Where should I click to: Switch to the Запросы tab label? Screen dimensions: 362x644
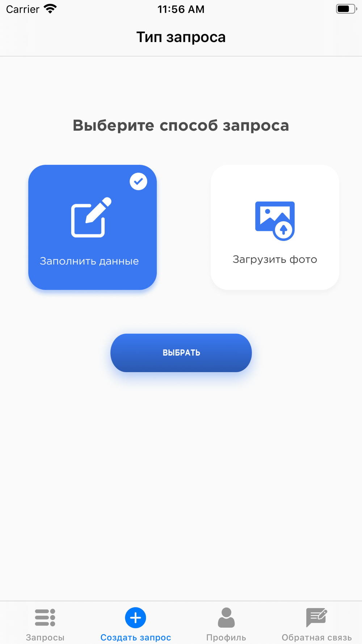[45, 637]
